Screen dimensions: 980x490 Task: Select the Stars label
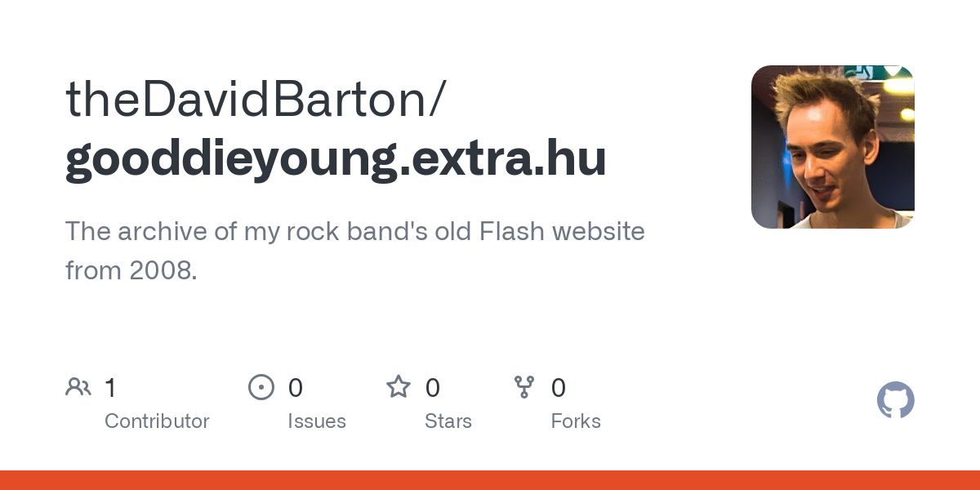pos(448,421)
